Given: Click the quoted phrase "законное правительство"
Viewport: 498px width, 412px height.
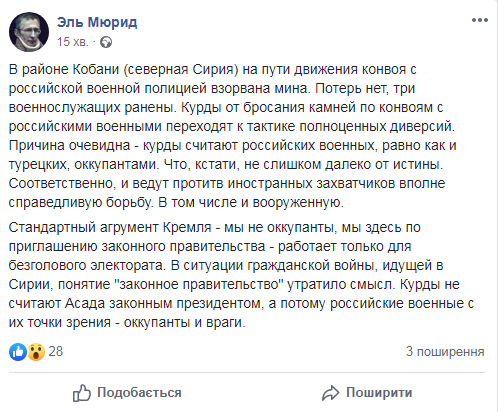Looking at the screenshot, I should pos(199,284).
